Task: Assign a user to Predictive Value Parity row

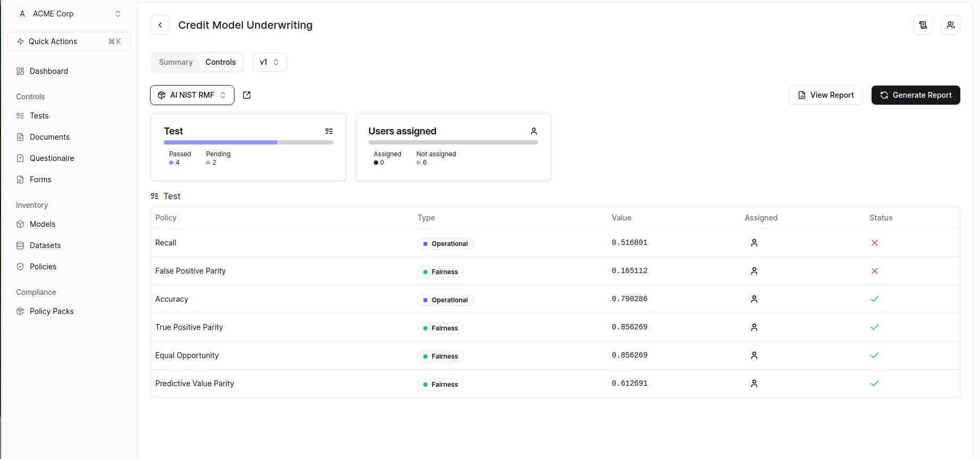Action: 754,384
